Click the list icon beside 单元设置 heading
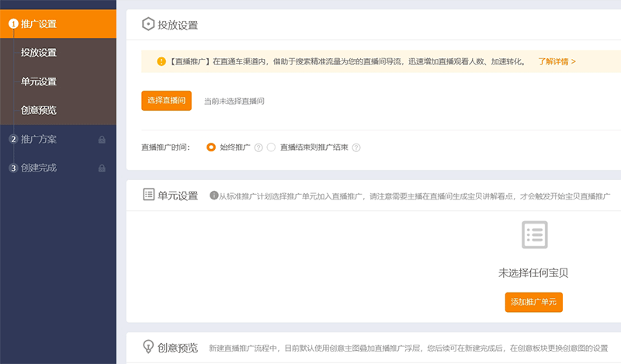621x364 pixels. (148, 195)
